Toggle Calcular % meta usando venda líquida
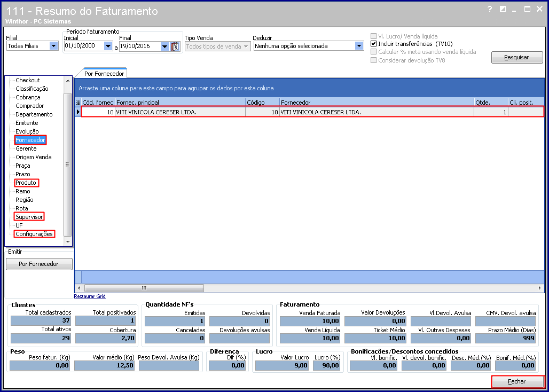This screenshot has height=392, width=549. click(374, 52)
